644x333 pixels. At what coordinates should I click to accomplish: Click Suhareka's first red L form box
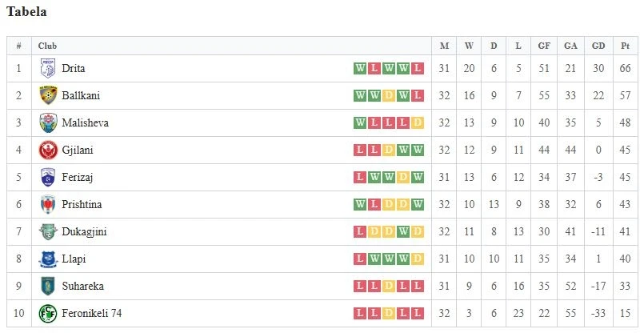[x=360, y=286]
